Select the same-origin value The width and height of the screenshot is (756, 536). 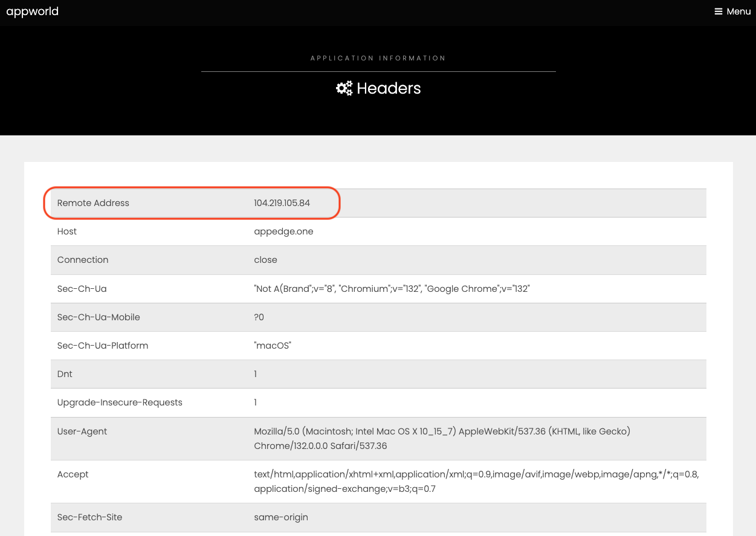281,517
